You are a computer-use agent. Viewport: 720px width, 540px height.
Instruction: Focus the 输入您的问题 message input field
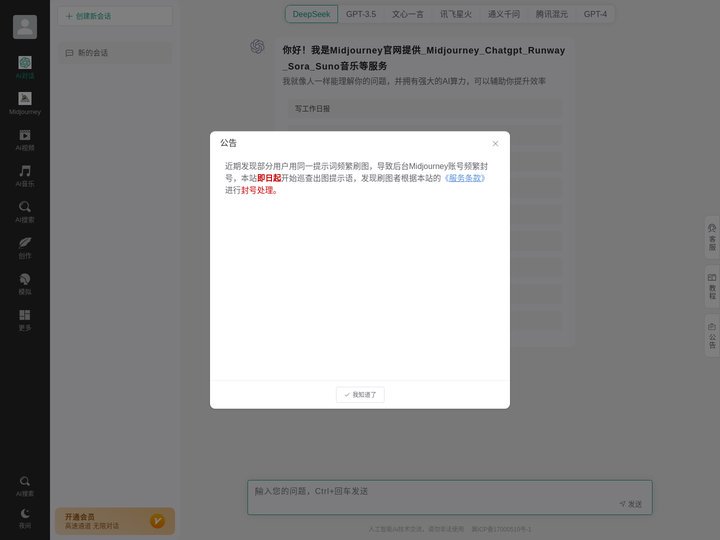(x=450, y=497)
